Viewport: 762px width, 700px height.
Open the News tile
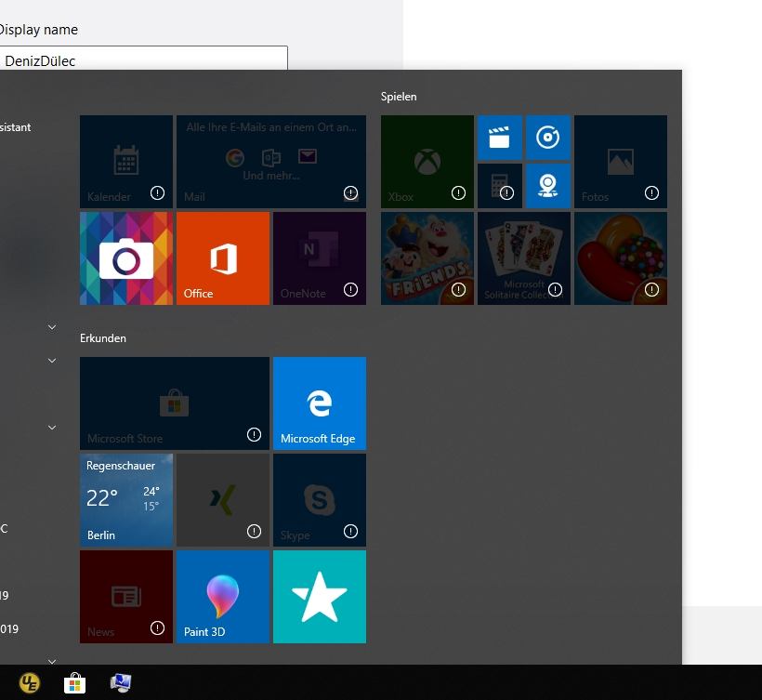126,597
